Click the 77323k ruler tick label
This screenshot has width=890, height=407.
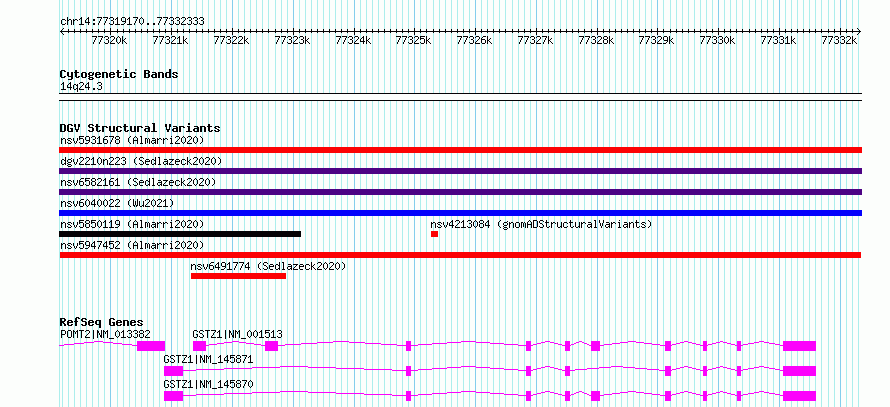pyautogui.click(x=292, y=40)
